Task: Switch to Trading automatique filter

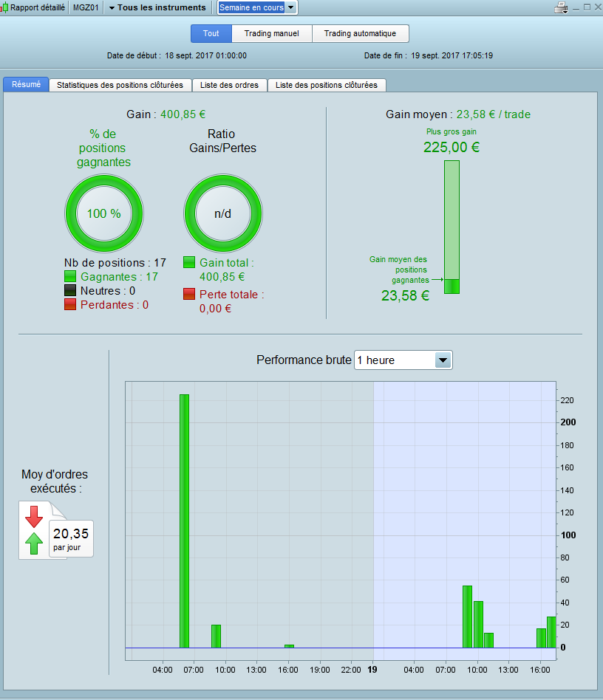Action: click(360, 33)
